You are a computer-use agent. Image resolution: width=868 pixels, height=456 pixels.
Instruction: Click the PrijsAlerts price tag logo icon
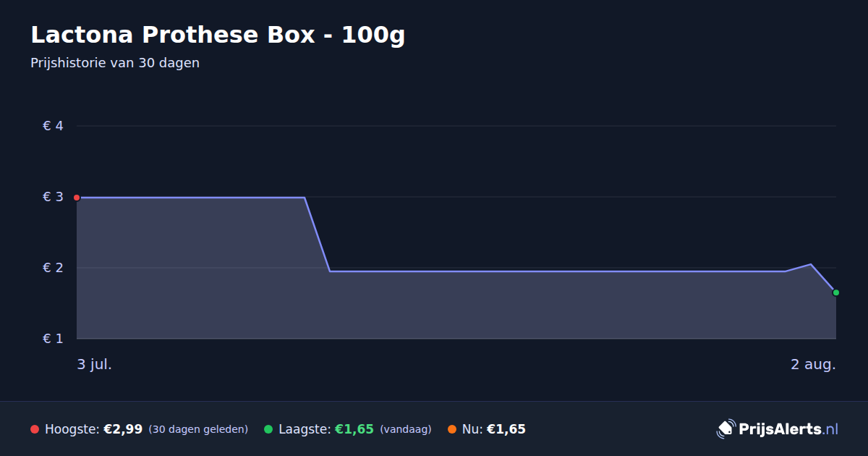click(726, 428)
